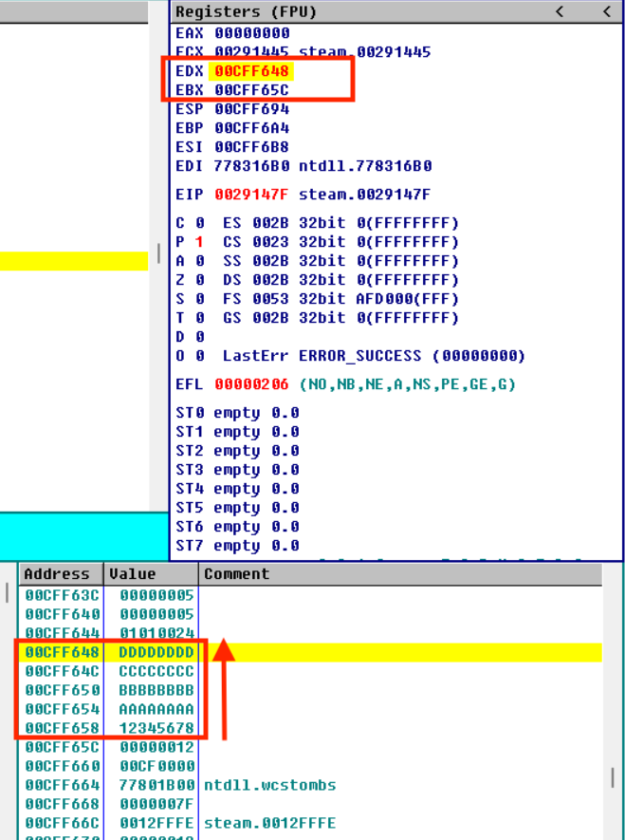Toggle the P parity flag value
This screenshot has width=625, height=840.
[x=199, y=242]
